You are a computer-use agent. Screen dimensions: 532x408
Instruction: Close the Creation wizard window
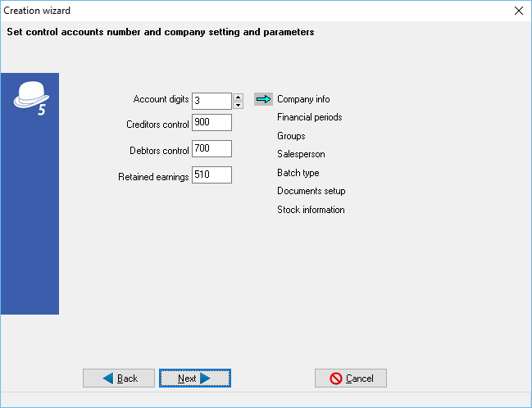point(518,11)
